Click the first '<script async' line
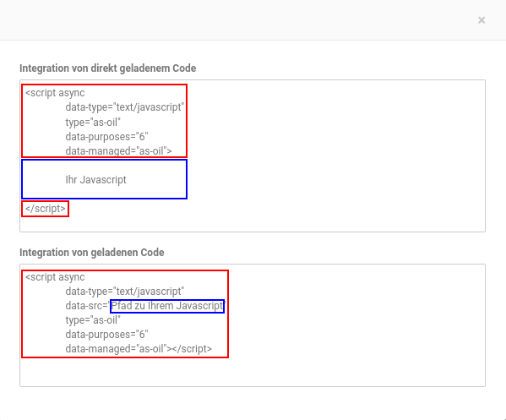 point(55,93)
